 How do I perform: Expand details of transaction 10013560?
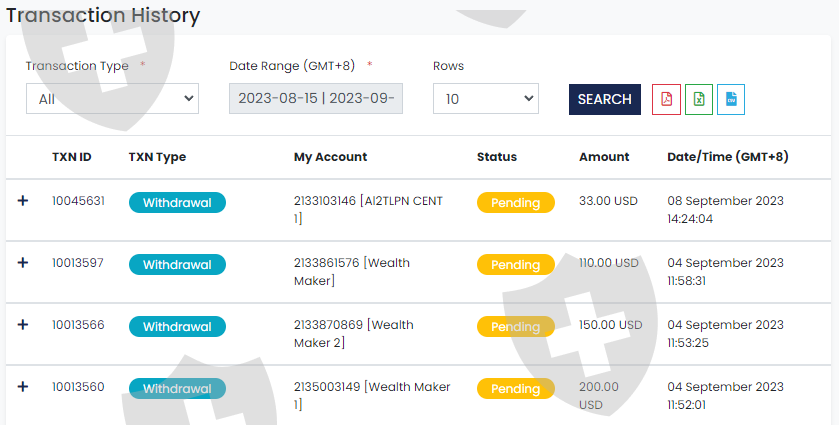(x=23, y=387)
